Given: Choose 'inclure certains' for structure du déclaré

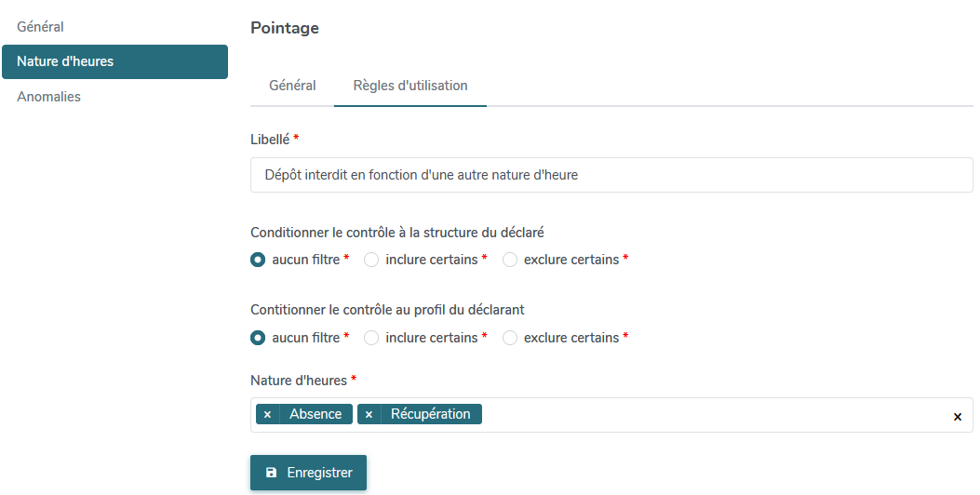Looking at the screenshot, I should click(x=371, y=260).
